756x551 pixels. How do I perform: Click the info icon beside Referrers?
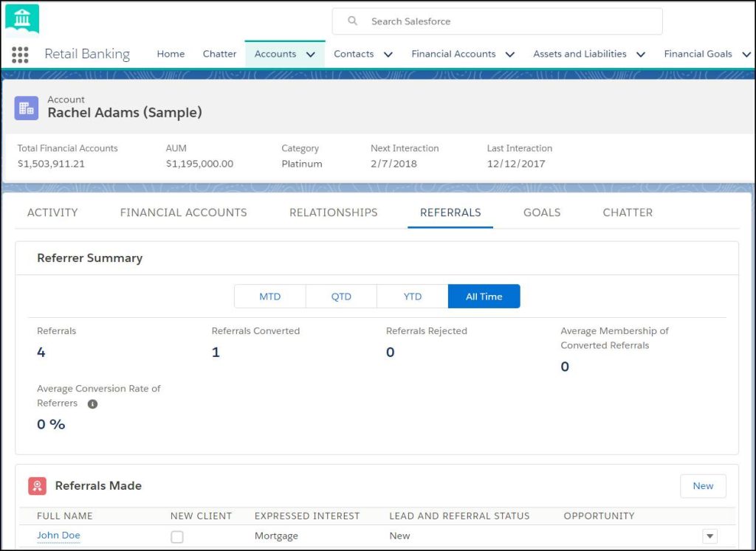[x=92, y=404]
